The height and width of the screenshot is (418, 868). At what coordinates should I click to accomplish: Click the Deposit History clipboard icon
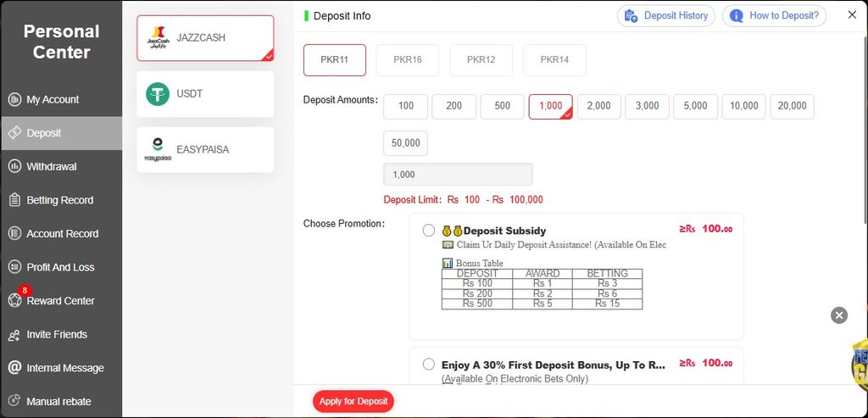[x=631, y=15]
